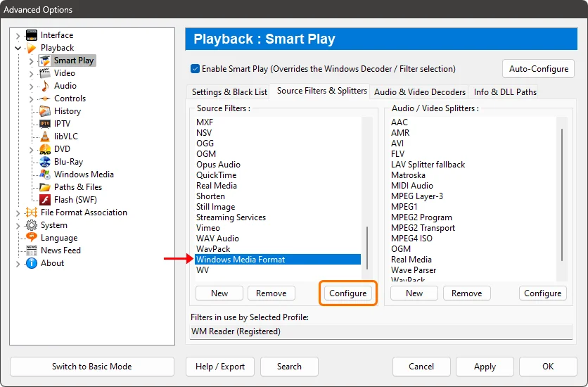Image resolution: width=588 pixels, height=387 pixels.
Task: Select the Windows Media logo icon
Action: pyautogui.click(x=45, y=175)
